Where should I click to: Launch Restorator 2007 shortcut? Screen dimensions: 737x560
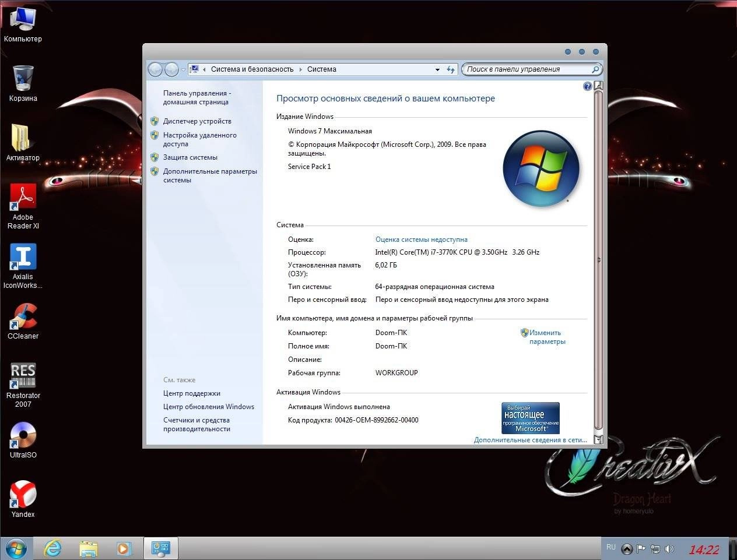(23, 385)
